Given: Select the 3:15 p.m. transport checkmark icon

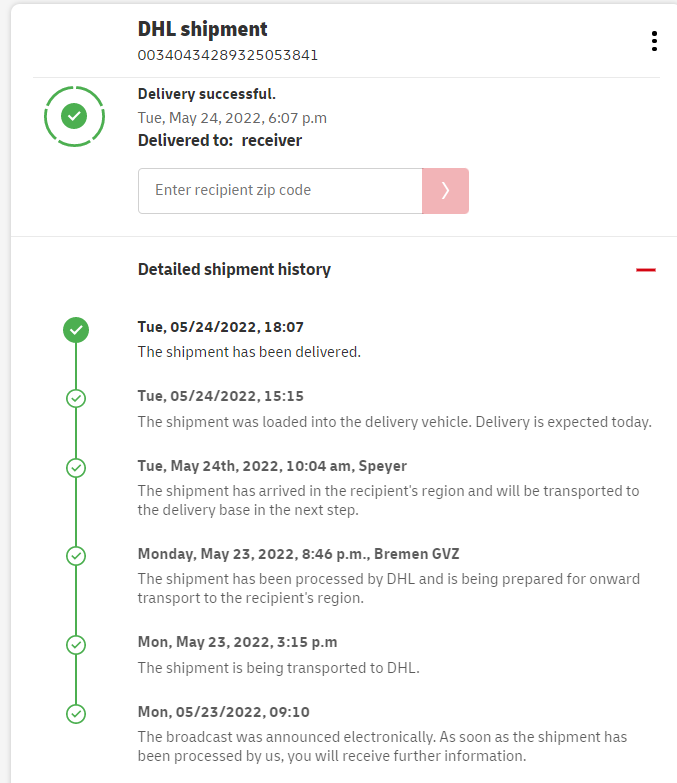Looking at the screenshot, I should 76,644.
